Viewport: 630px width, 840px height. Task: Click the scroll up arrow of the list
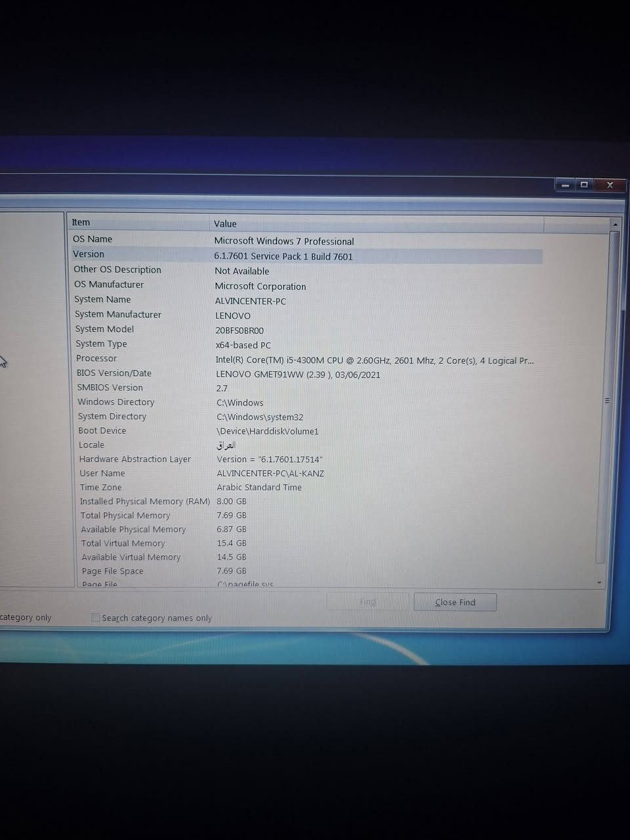(615, 224)
